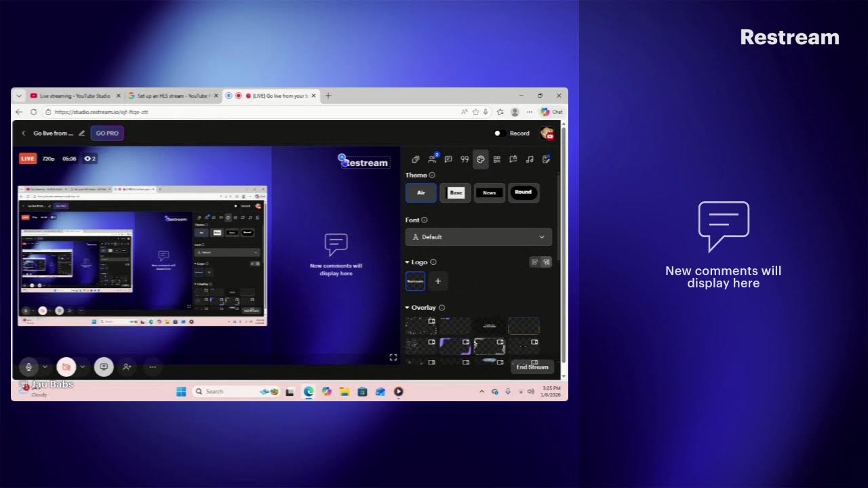Viewport: 868px width, 488px height.
Task: Click the 720p resolution label
Action: (x=48, y=159)
